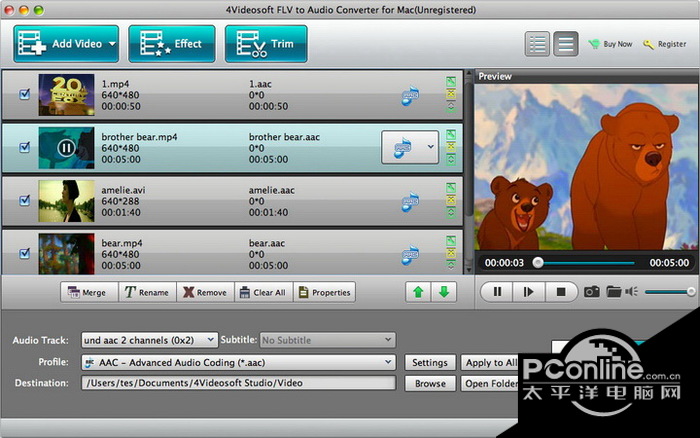Click the Clear All button
Screen dimensions: 700x438
point(263,292)
